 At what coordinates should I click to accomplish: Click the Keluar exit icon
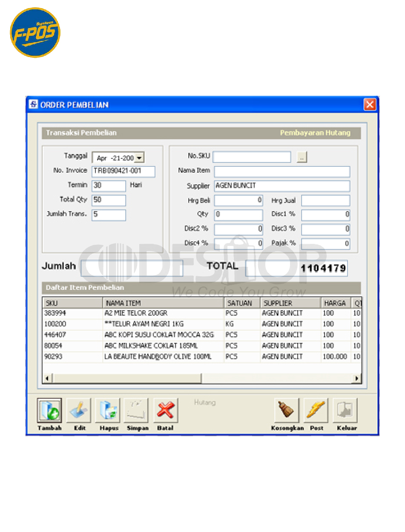pyautogui.click(x=345, y=410)
